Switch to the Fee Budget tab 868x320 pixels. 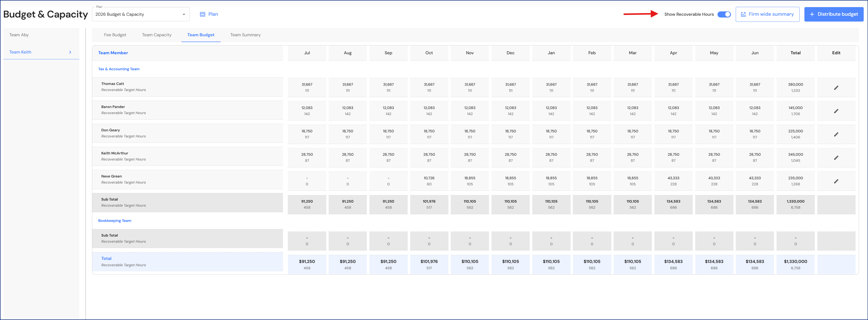tap(115, 35)
